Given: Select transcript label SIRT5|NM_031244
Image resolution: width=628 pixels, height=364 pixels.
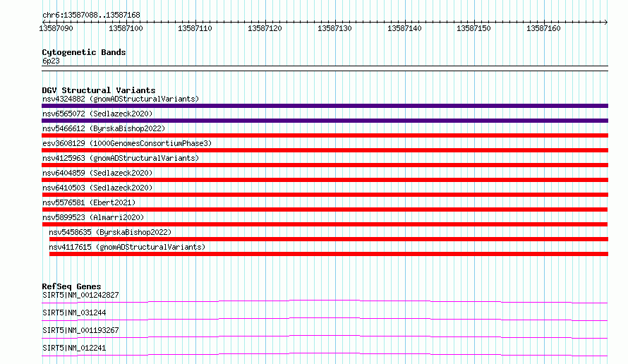Looking at the screenshot, I should [74, 313].
